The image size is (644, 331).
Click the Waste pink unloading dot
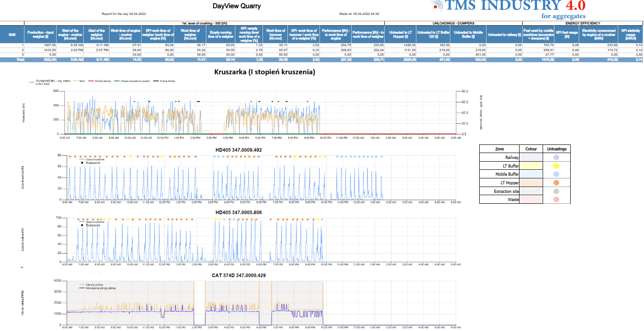[x=556, y=200]
